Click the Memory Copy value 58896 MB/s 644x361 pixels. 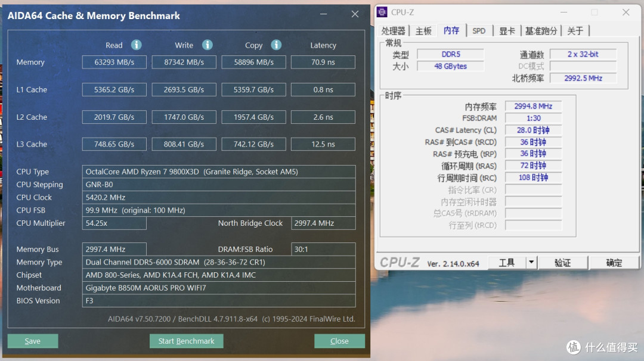point(254,62)
